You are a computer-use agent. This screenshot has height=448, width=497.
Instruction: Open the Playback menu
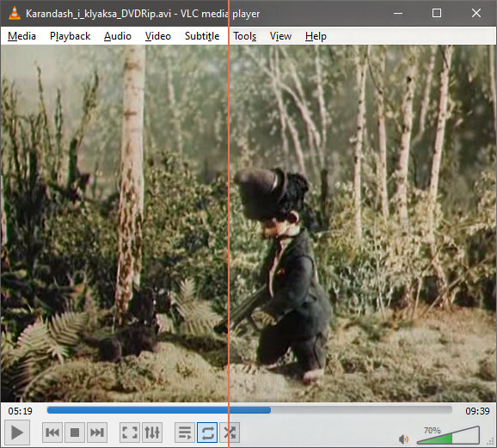[x=70, y=36]
